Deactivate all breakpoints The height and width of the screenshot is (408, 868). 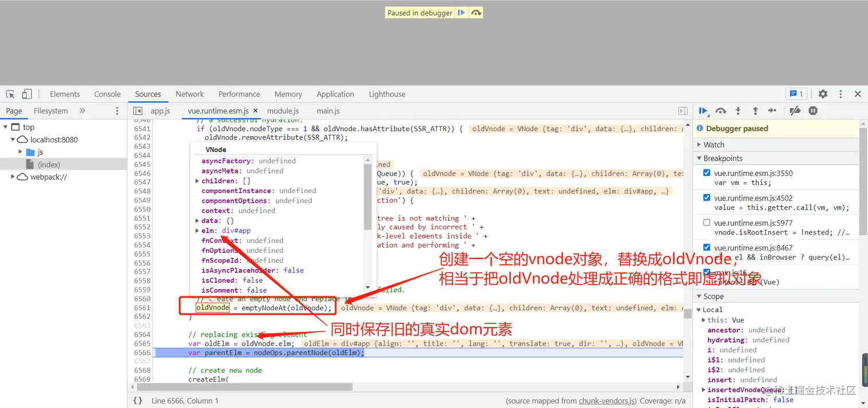click(x=795, y=111)
